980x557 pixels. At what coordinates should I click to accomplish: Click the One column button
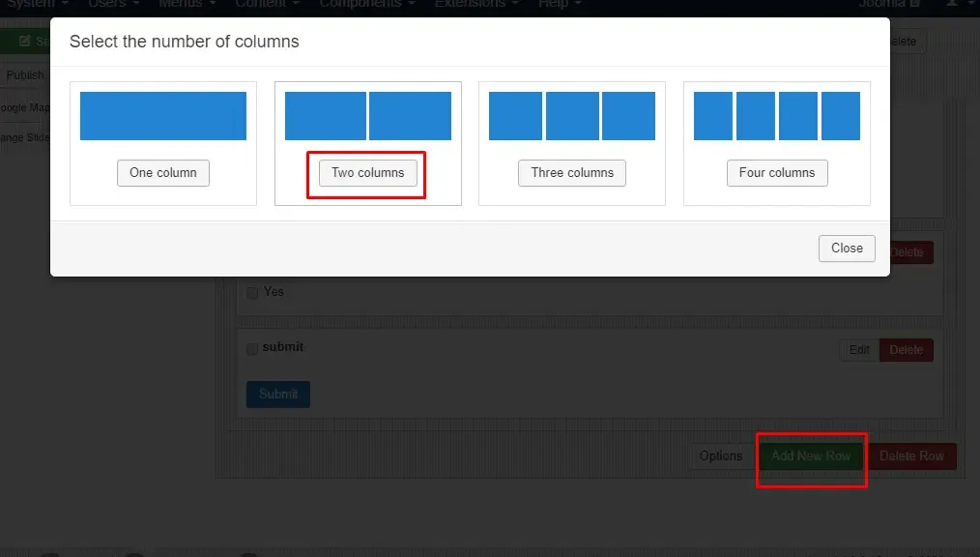point(163,172)
